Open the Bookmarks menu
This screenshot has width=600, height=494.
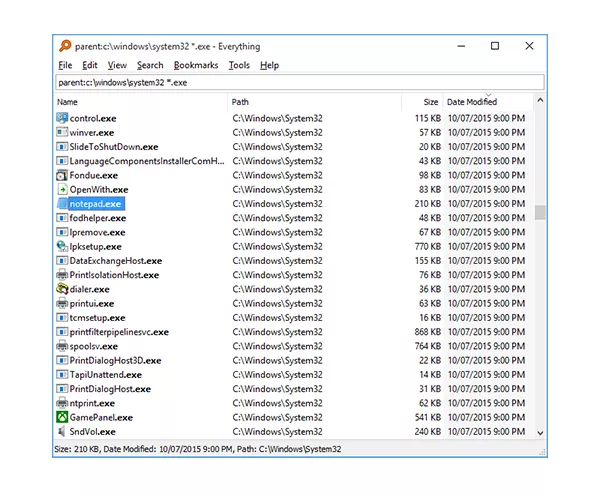(196, 65)
